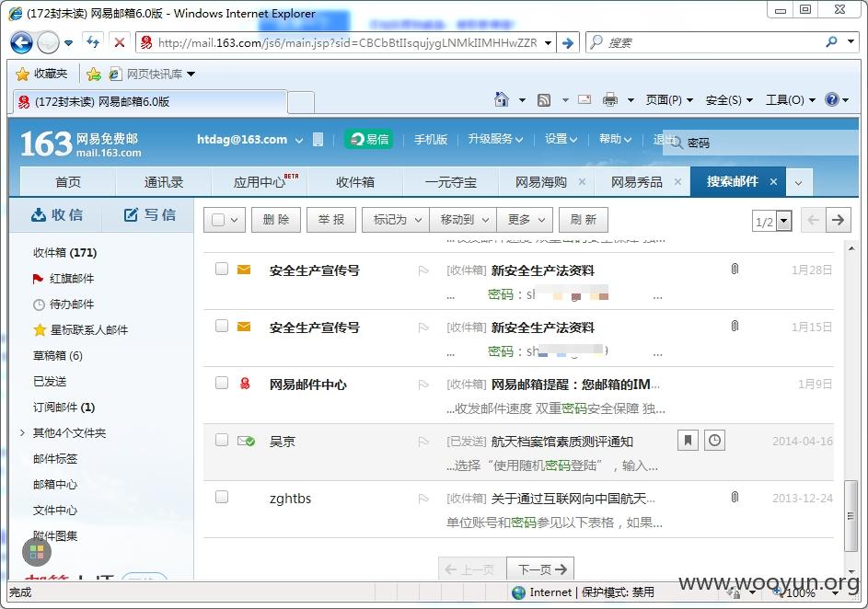Click the browser Forward arrow button
Image resolution: width=868 pixels, height=609 pixels.
(48, 42)
